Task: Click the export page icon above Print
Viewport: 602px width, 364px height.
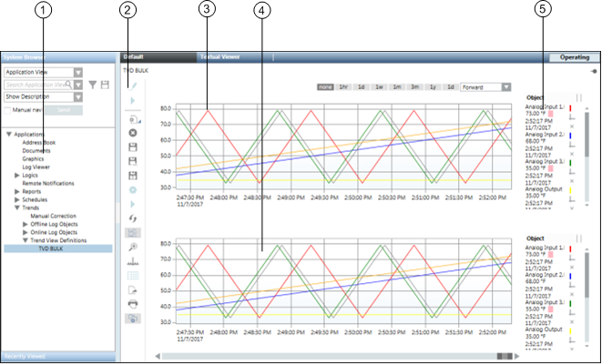Action: click(133, 288)
